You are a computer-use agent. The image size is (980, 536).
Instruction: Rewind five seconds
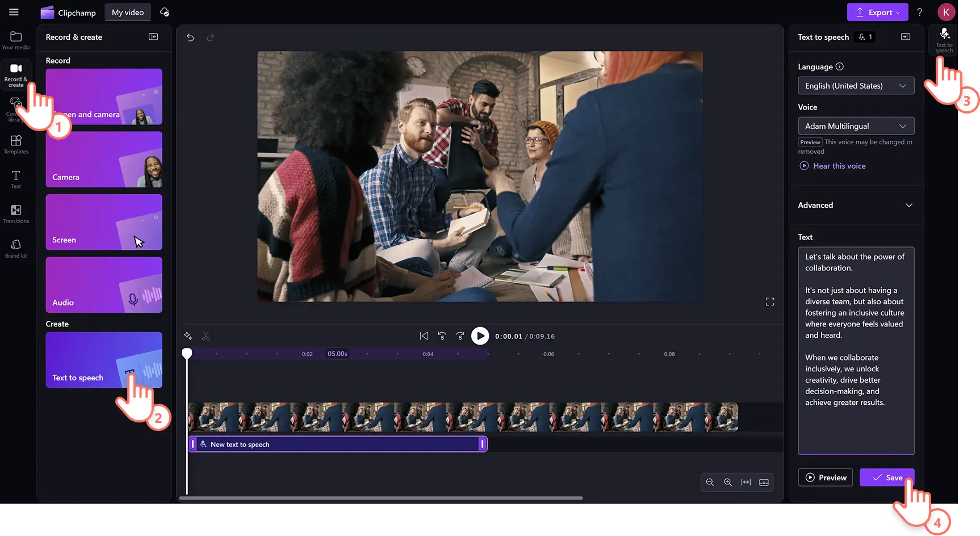tap(442, 336)
